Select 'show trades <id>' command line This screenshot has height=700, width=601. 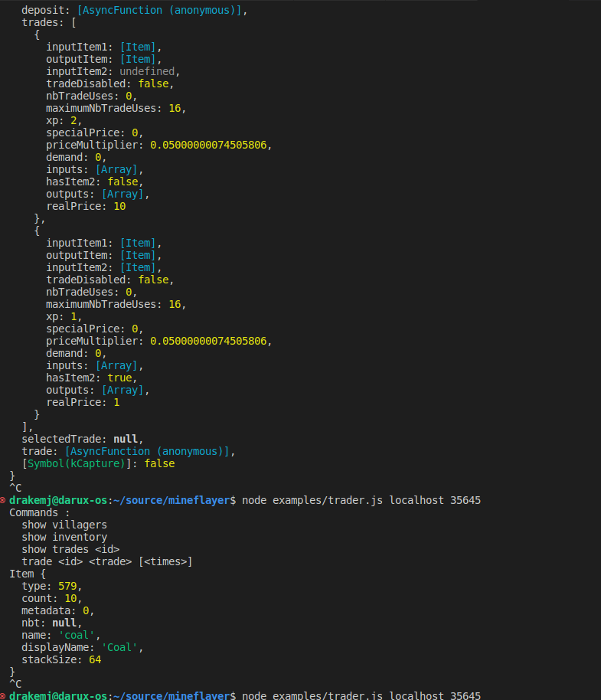coord(70,550)
